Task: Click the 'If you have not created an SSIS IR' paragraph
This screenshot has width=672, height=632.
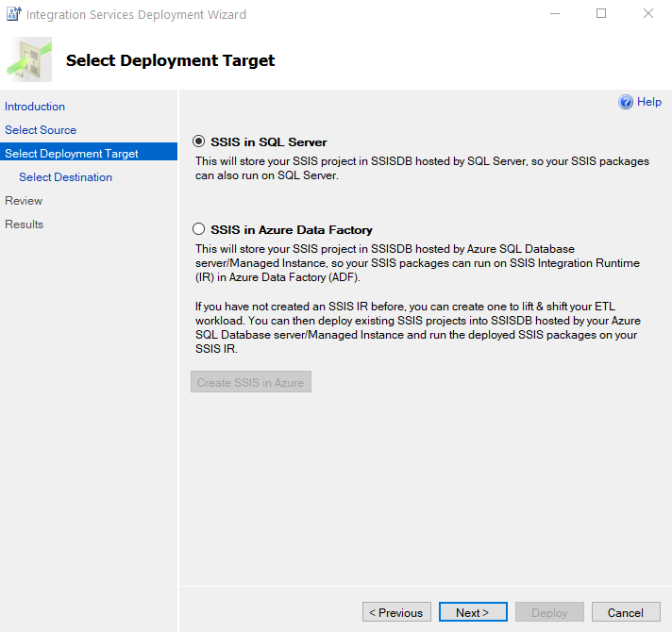Action: coord(418,327)
